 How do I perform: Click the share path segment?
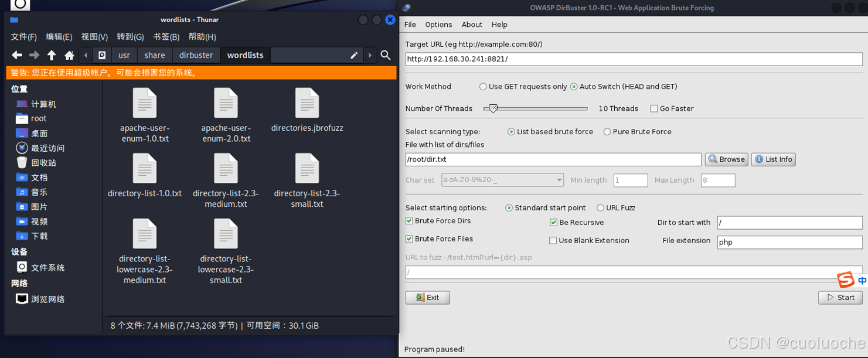[x=155, y=55]
